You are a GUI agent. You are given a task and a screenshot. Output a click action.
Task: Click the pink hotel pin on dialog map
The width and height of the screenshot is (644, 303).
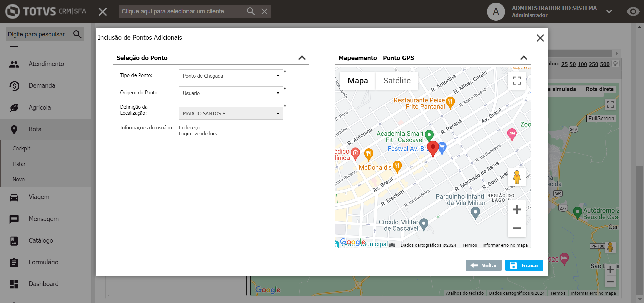[x=512, y=134]
